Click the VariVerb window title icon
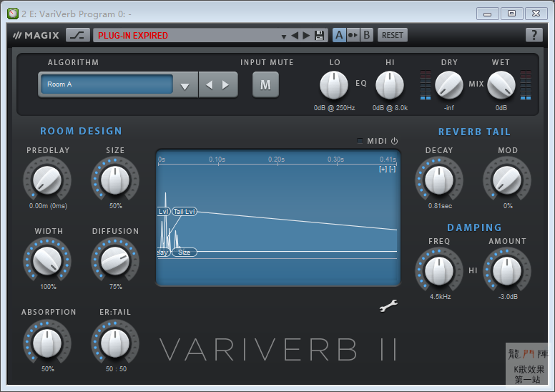The width and height of the screenshot is (555, 392). point(13,14)
